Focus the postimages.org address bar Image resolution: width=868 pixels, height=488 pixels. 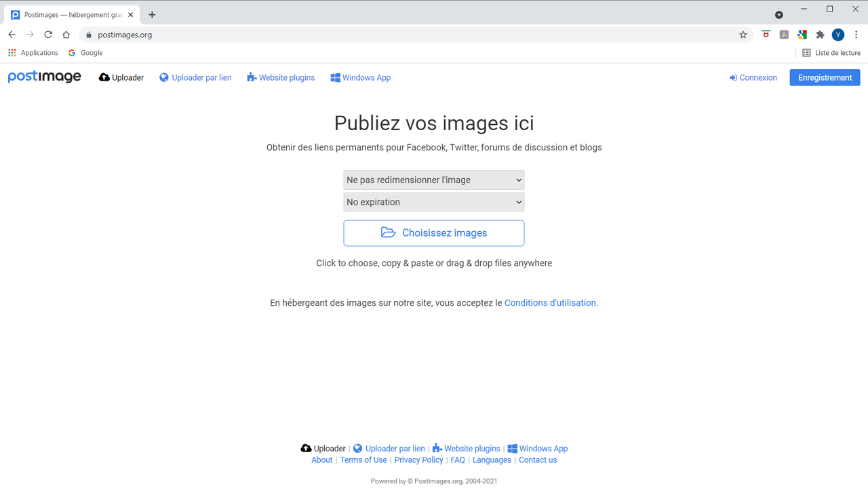pos(407,35)
